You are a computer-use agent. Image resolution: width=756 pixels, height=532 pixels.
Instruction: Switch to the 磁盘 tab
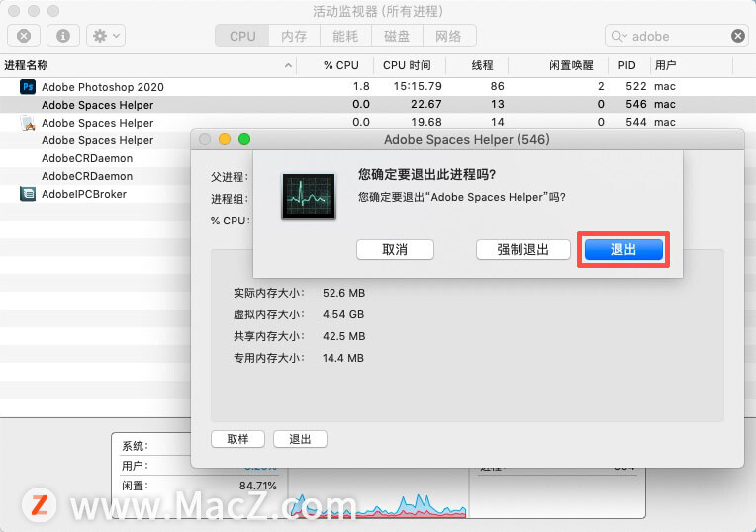tap(397, 37)
